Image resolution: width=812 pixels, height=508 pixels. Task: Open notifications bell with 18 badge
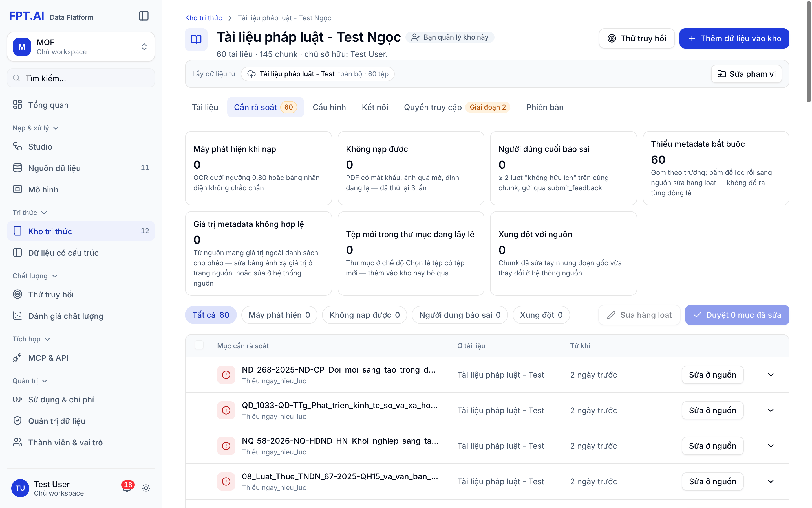(x=127, y=488)
